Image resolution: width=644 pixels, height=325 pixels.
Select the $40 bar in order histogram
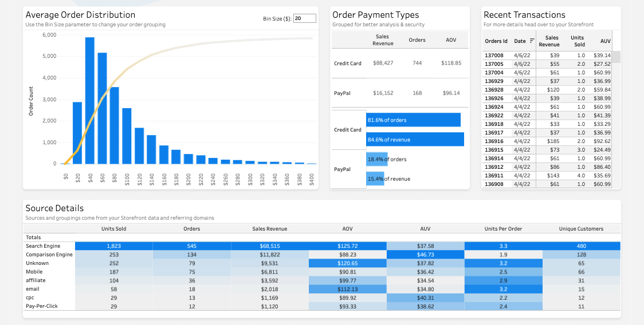pyautogui.click(x=90, y=101)
